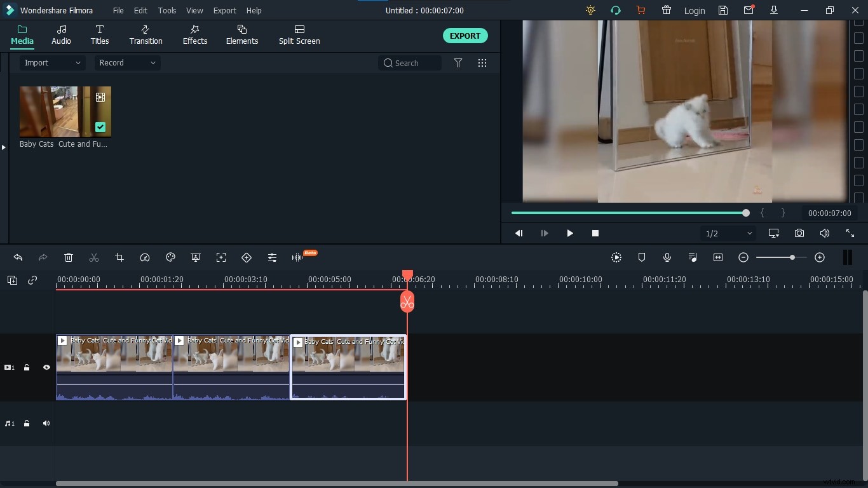Record a voiceover with the microphone tool
This screenshot has height=488, width=868.
pyautogui.click(x=667, y=257)
